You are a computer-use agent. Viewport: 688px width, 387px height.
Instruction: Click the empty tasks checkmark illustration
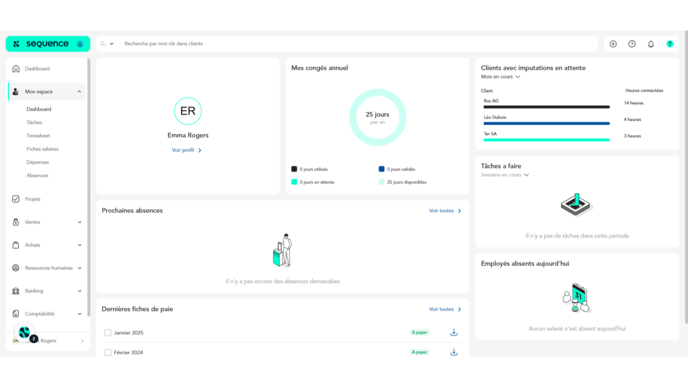point(576,205)
